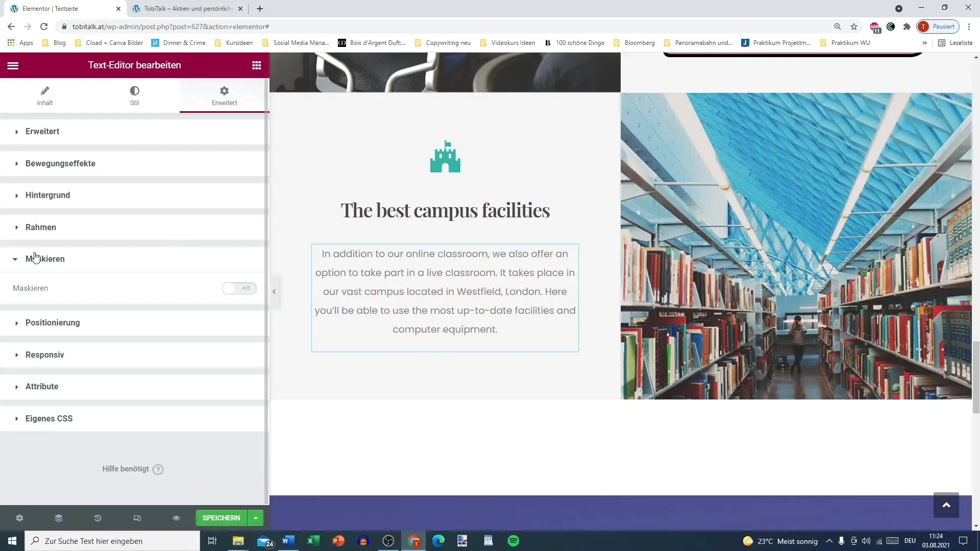Bookmark this page with the star
Screen dimensions: 980x551
(x=854, y=27)
